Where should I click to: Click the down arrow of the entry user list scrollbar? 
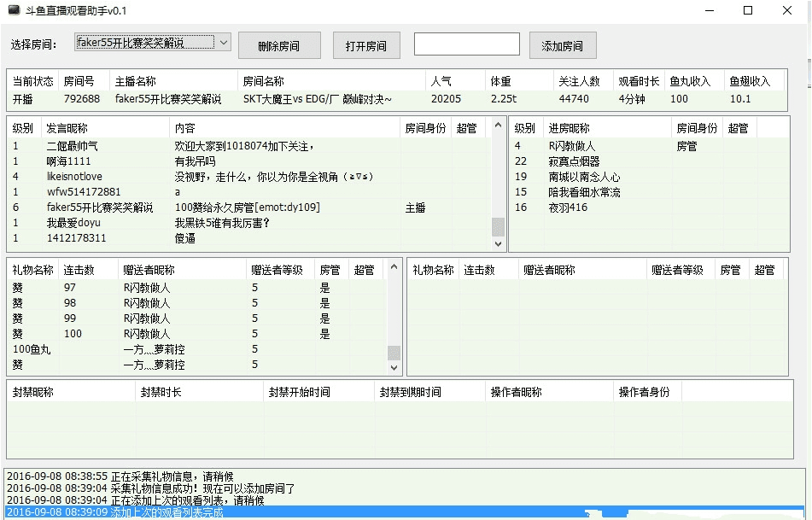point(498,243)
